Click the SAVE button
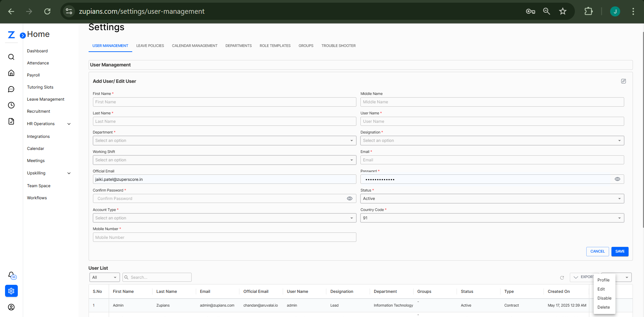 click(x=620, y=251)
